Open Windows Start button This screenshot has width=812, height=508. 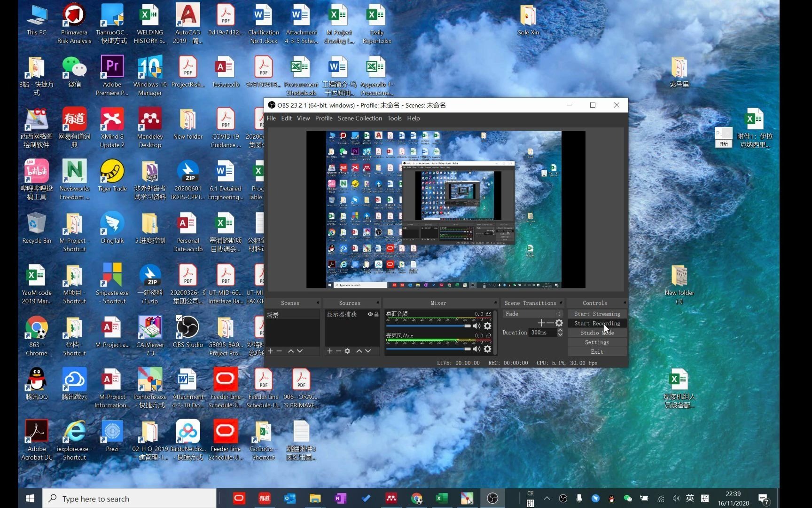click(x=30, y=499)
